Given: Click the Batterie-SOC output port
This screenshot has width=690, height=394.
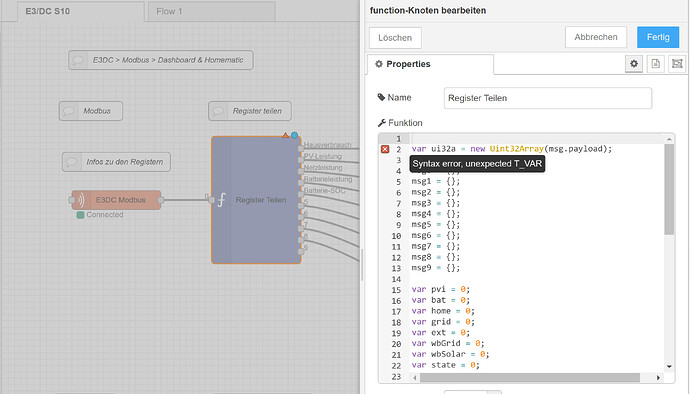Looking at the screenshot, I should click(x=301, y=195).
